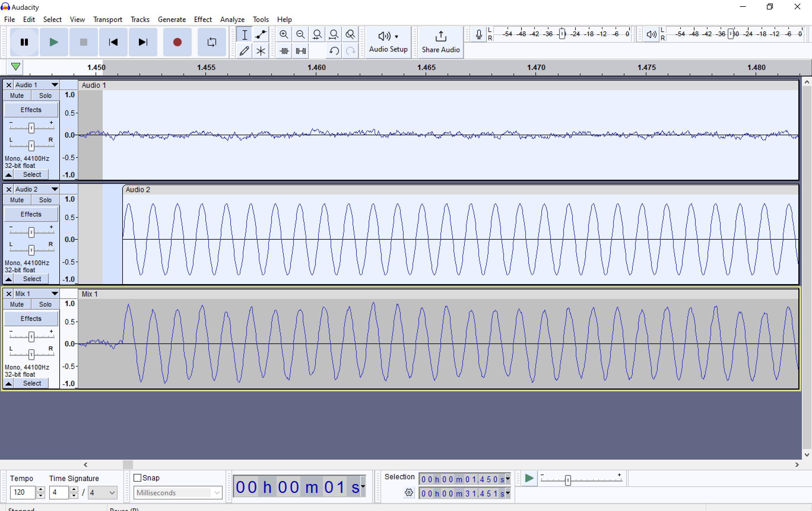
Task: Open the Generate menu
Action: point(172,20)
